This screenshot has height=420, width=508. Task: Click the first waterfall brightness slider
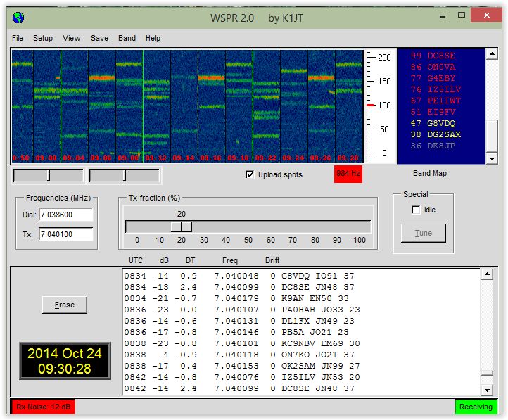click(x=49, y=175)
